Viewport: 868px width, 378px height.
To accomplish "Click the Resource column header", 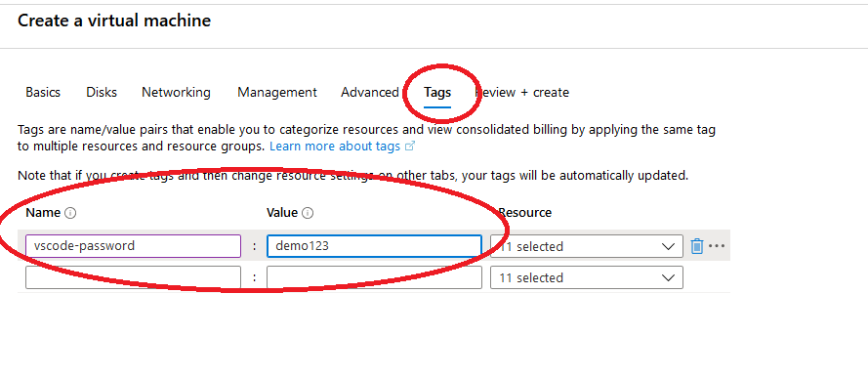I will (x=524, y=213).
